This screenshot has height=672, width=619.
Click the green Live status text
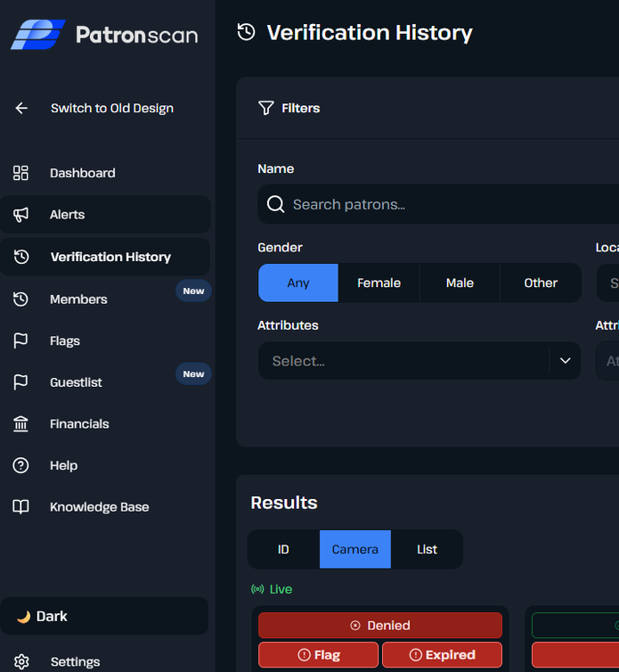pyautogui.click(x=281, y=589)
